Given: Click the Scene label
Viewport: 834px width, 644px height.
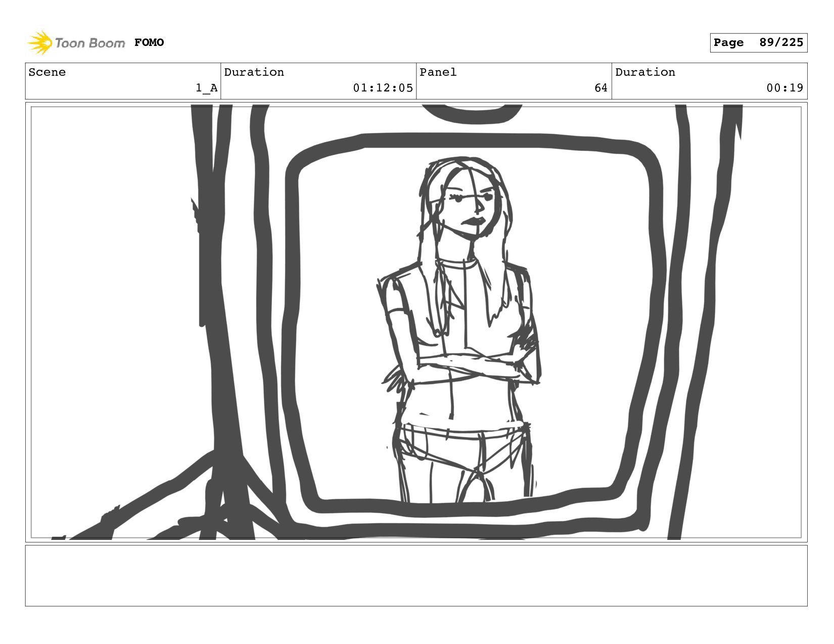Looking at the screenshot, I should 47,72.
